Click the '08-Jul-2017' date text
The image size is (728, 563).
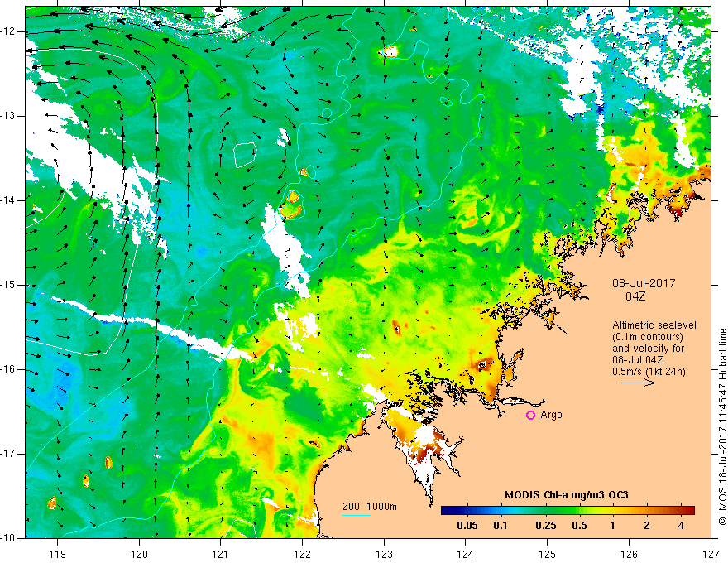click(644, 283)
